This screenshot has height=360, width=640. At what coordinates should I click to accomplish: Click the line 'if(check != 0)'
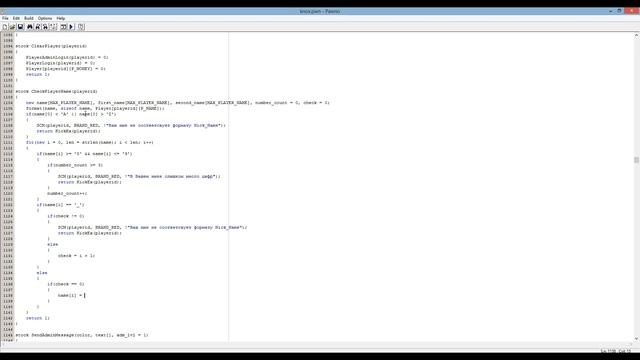pos(66,216)
